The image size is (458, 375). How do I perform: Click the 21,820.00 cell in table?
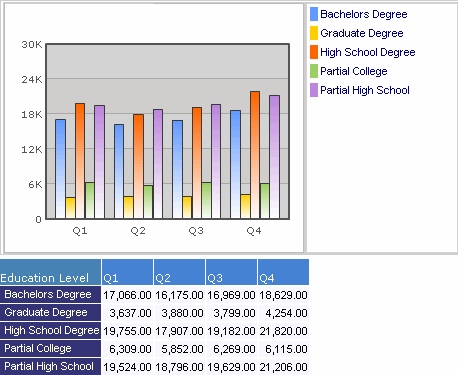click(x=283, y=331)
